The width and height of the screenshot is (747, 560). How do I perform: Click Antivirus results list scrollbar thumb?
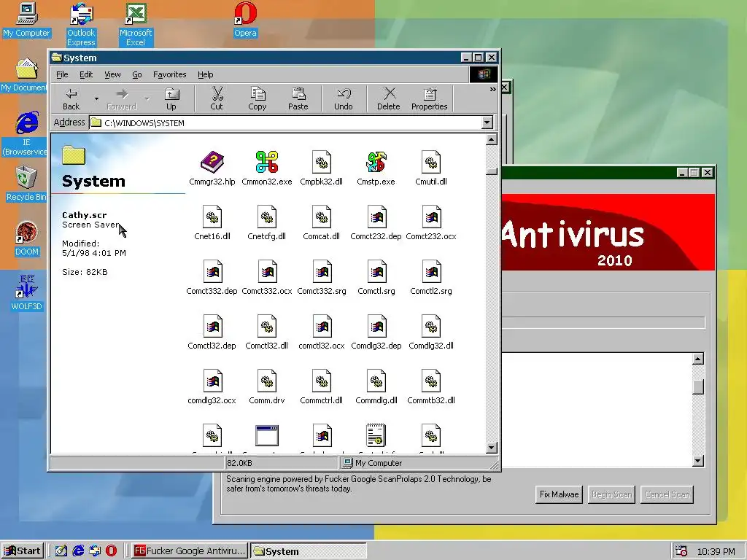pyautogui.click(x=698, y=386)
